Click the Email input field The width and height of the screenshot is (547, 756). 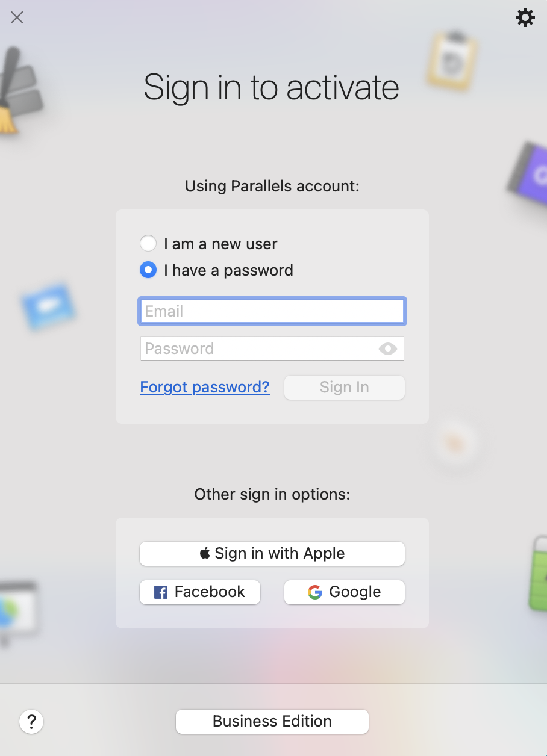(272, 311)
